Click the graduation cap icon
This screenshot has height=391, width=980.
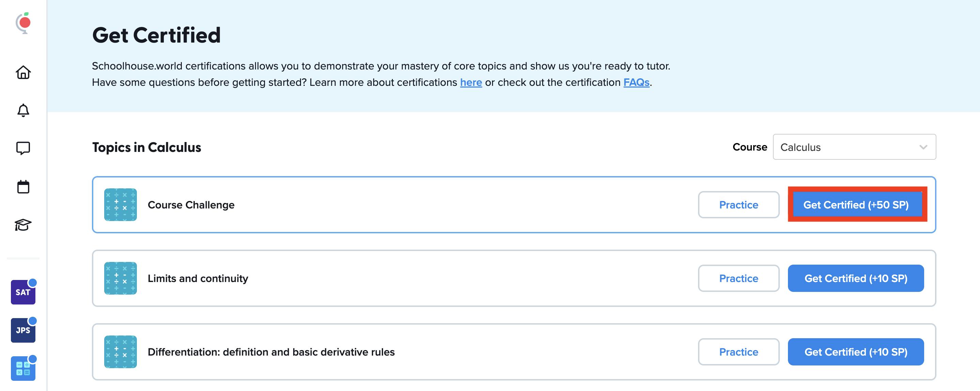point(23,224)
